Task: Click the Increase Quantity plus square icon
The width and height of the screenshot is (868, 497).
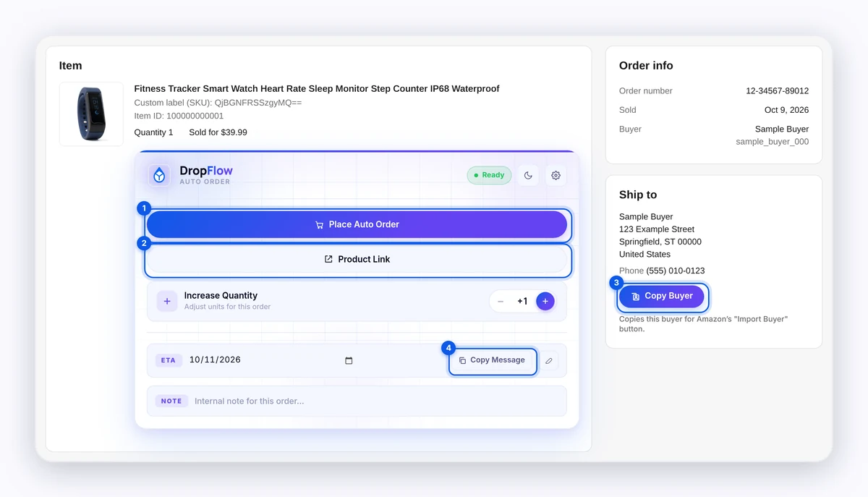Action: coord(167,301)
